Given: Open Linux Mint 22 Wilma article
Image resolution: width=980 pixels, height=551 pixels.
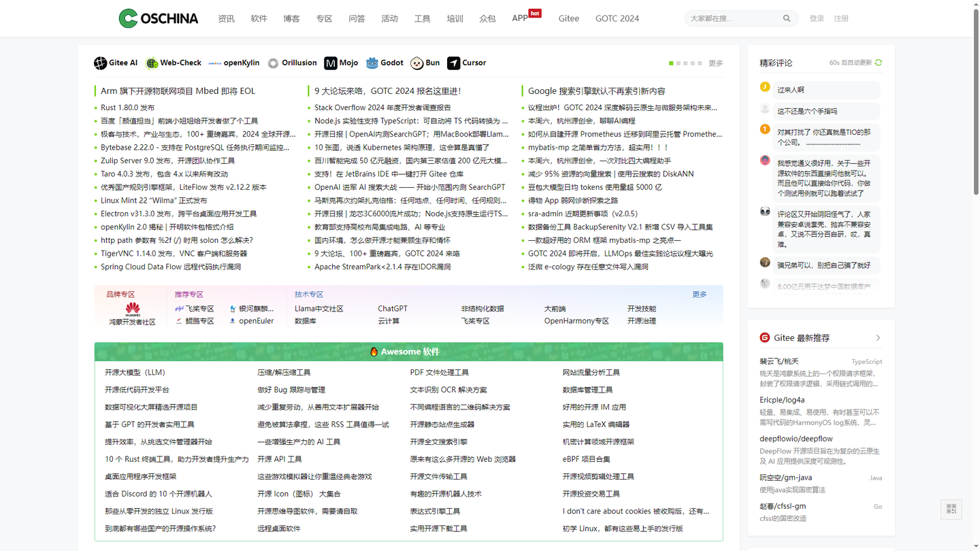Looking at the screenshot, I should (x=154, y=201).
